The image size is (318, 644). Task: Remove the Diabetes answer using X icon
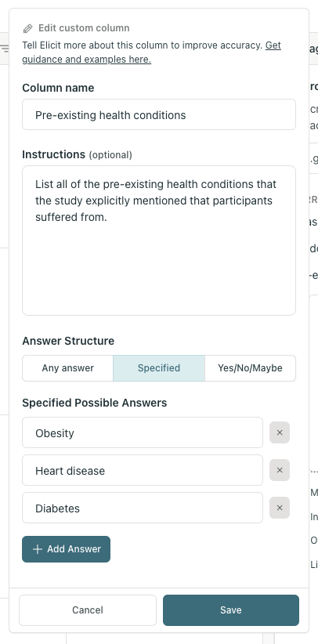tap(280, 508)
